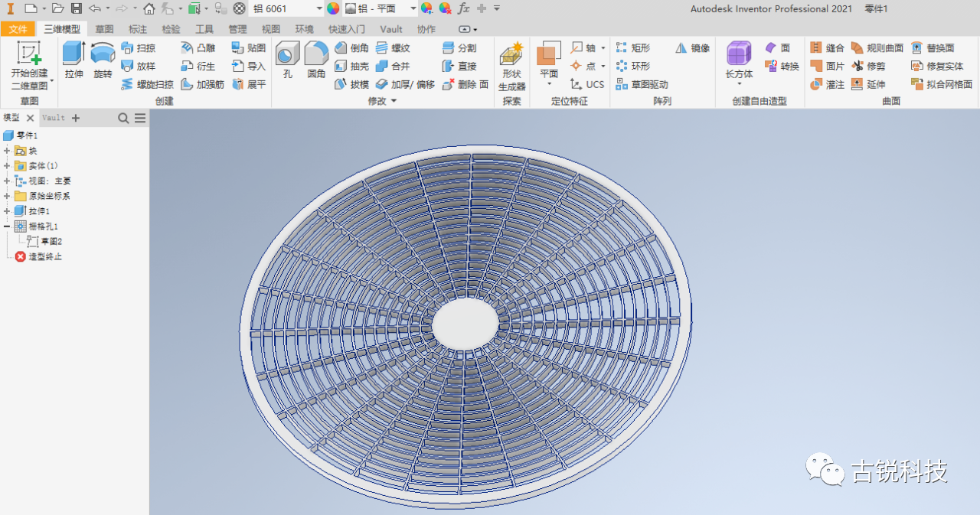
Task: Expand the 实体(1) tree node
Action: click(x=7, y=166)
